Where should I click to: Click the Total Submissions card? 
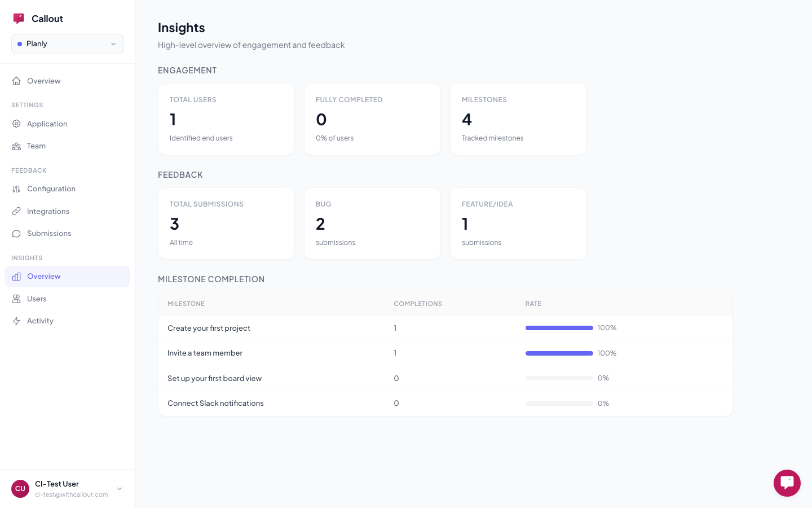point(226,224)
